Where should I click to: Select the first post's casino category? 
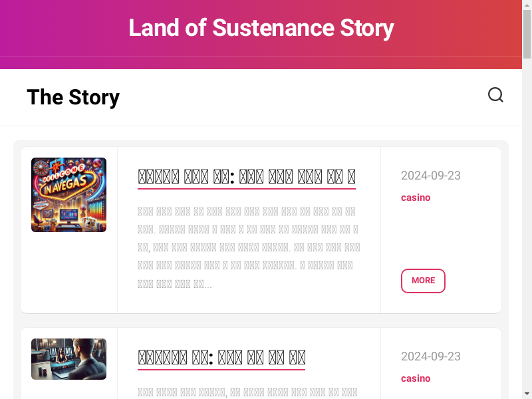(x=416, y=198)
